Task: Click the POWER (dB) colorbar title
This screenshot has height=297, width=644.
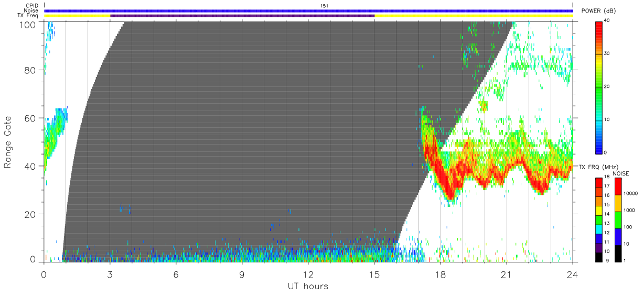Action: [599, 11]
